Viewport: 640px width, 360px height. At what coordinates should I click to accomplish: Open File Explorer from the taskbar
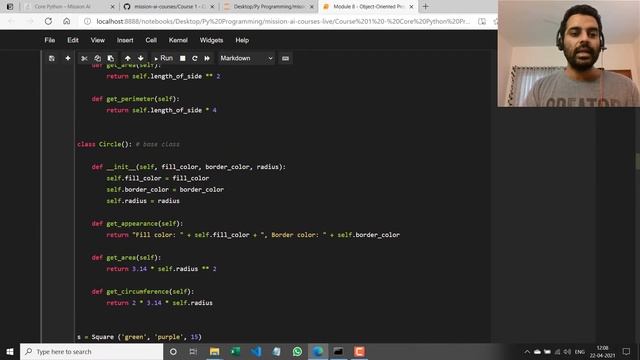pyautogui.click(x=214, y=351)
